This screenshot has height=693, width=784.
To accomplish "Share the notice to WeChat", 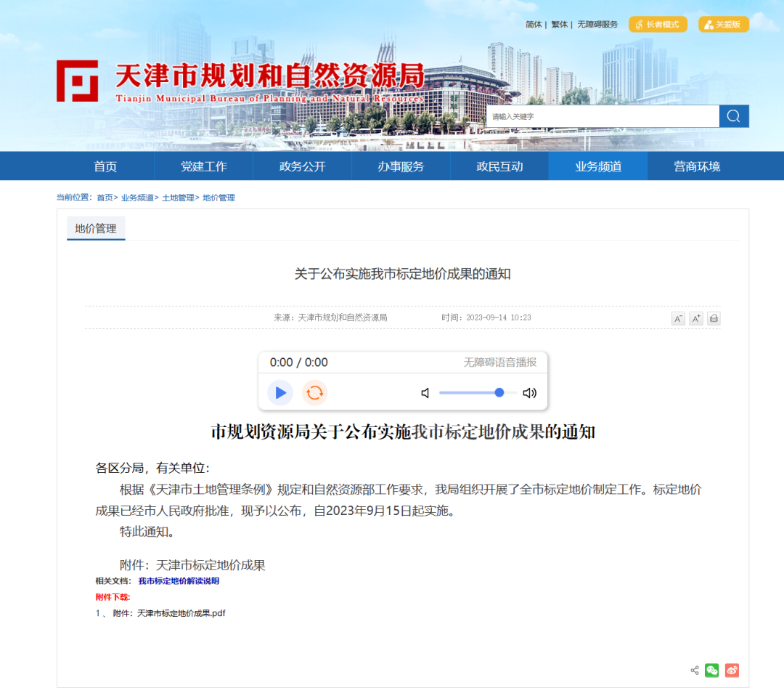I will [x=712, y=670].
